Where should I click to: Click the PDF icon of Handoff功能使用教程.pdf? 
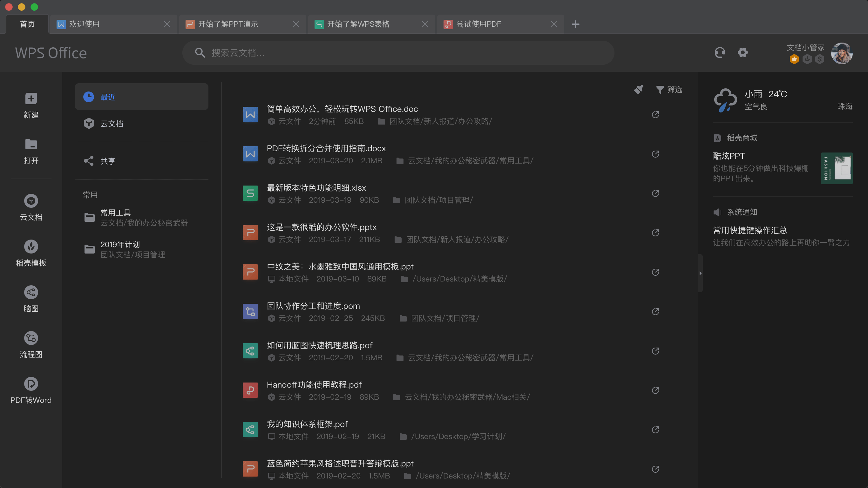pos(250,390)
